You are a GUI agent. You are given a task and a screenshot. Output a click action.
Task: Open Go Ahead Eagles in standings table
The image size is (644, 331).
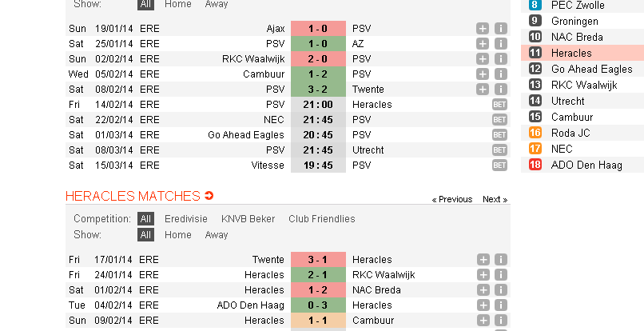(x=591, y=69)
